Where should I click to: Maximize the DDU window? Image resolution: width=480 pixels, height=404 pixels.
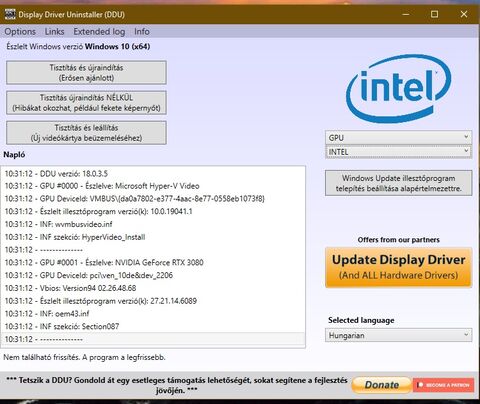coord(434,14)
